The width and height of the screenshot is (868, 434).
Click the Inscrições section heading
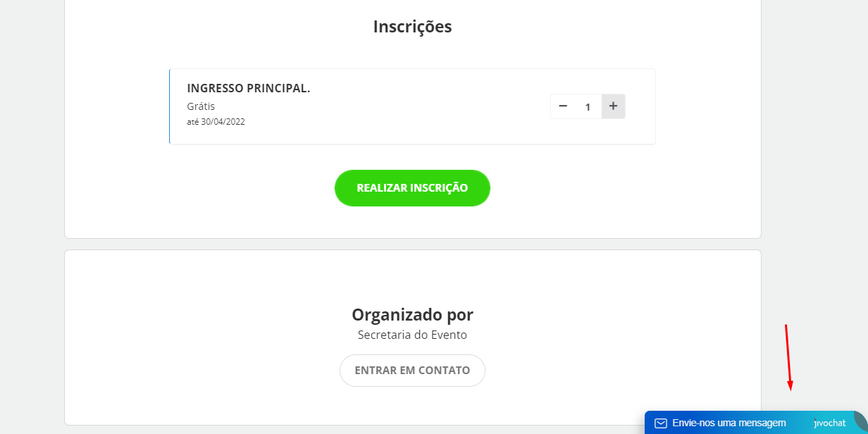[x=412, y=27]
